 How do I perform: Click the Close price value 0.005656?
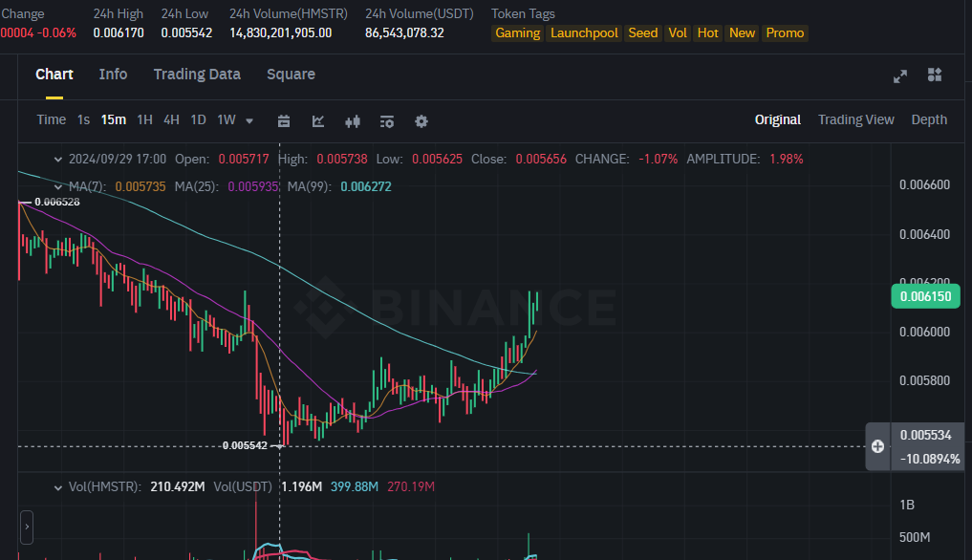point(541,160)
